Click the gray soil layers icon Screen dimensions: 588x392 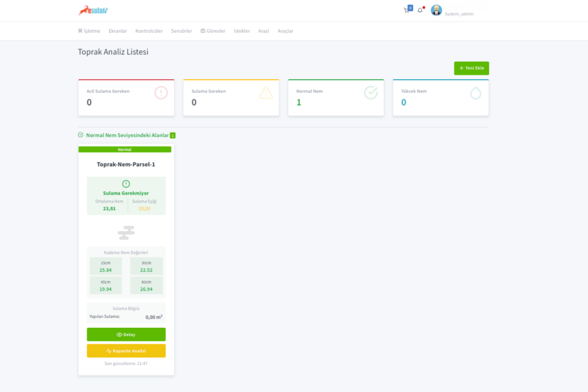pyautogui.click(x=126, y=232)
